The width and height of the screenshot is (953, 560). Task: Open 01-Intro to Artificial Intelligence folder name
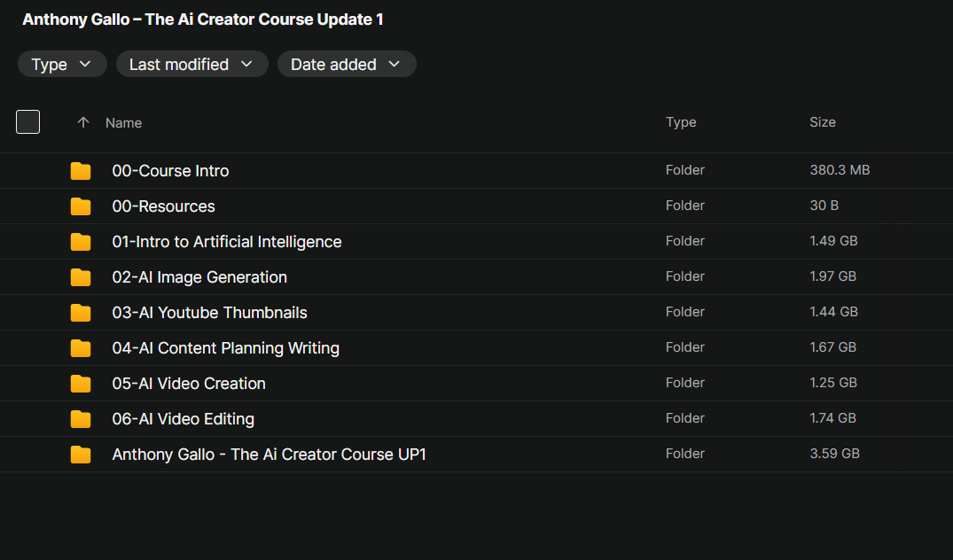coord(227,242)
